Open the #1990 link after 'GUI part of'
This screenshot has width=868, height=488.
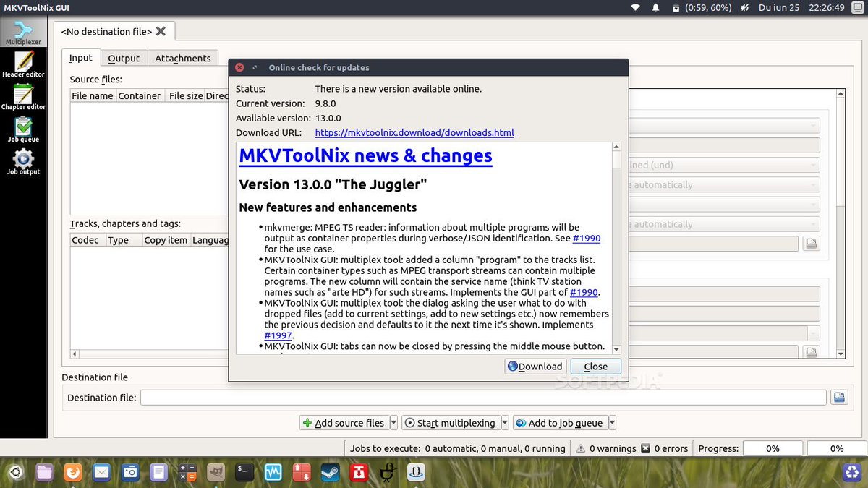coord(584,292)
